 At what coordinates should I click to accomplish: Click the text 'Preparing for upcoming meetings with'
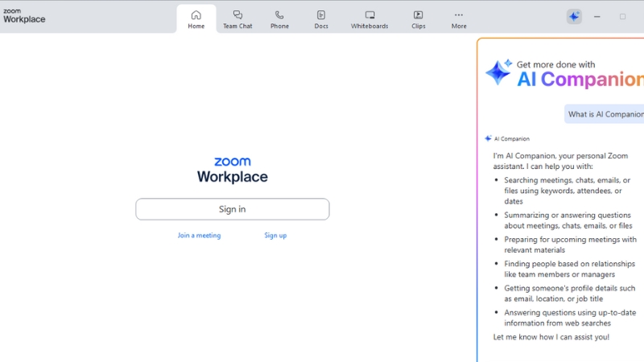(x=570, y=239)
